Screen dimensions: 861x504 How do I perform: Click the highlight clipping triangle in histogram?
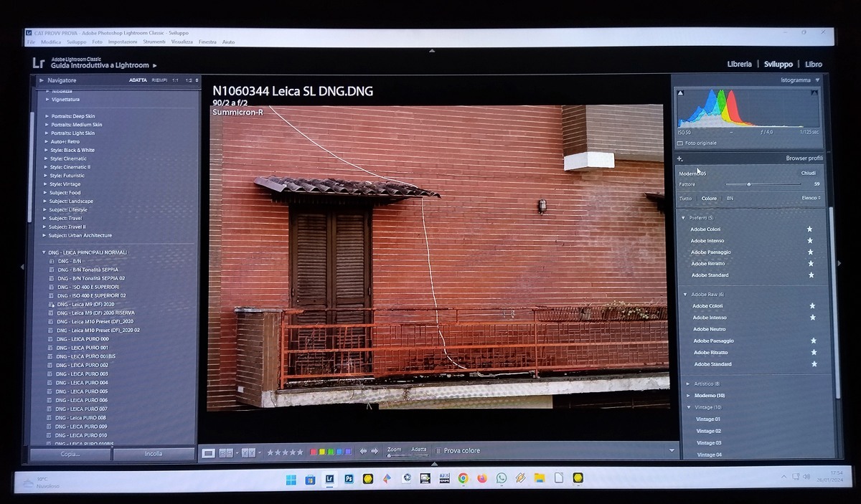click(814, 92)
